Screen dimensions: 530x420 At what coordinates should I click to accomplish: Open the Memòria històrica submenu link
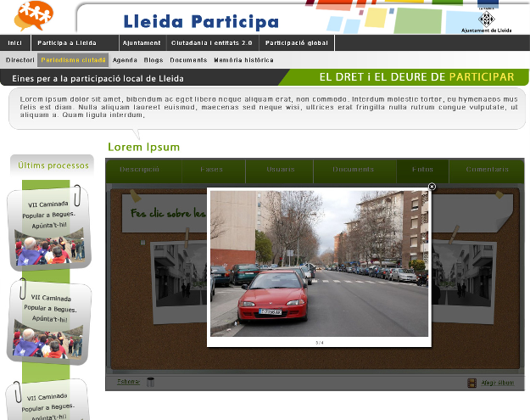point(243,60)
